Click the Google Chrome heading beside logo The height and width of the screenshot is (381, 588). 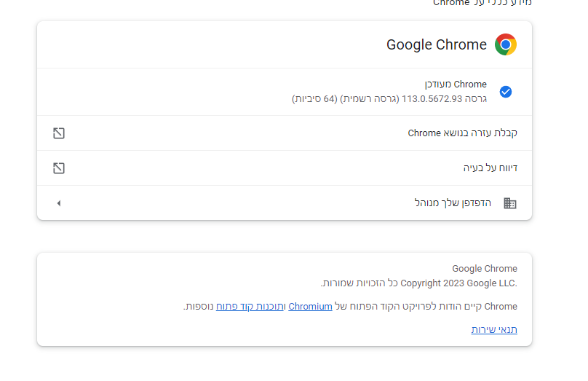(436, 44)
